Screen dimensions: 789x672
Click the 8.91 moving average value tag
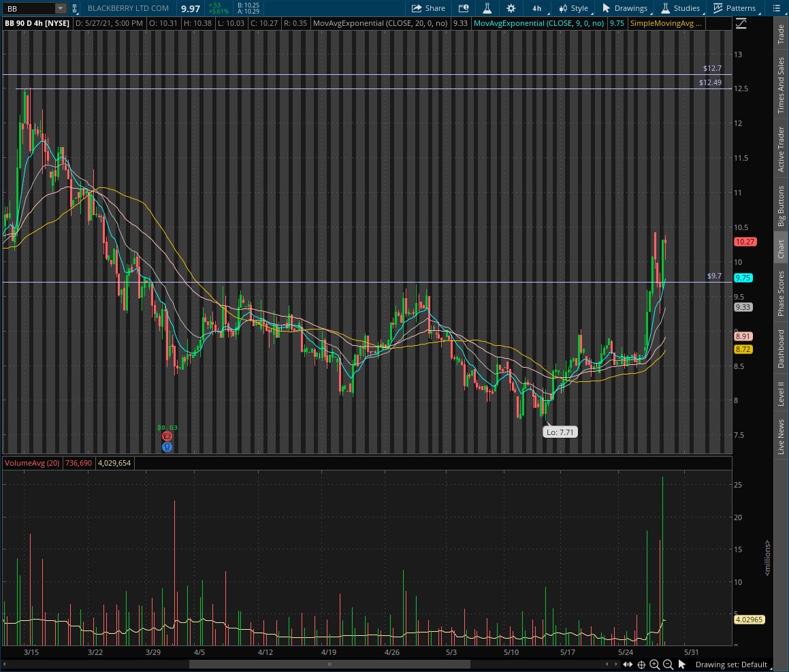(x=743, y=336)
